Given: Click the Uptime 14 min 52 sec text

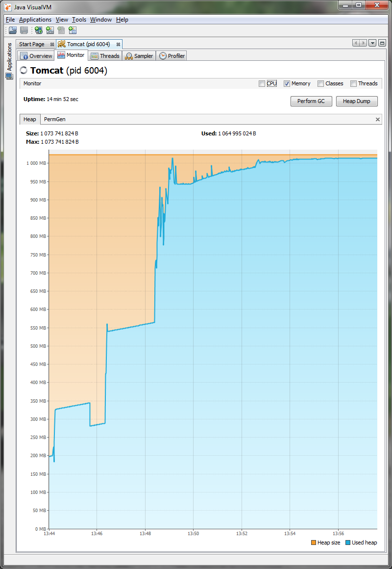Looking at the screenshot, I should [51, 99].
